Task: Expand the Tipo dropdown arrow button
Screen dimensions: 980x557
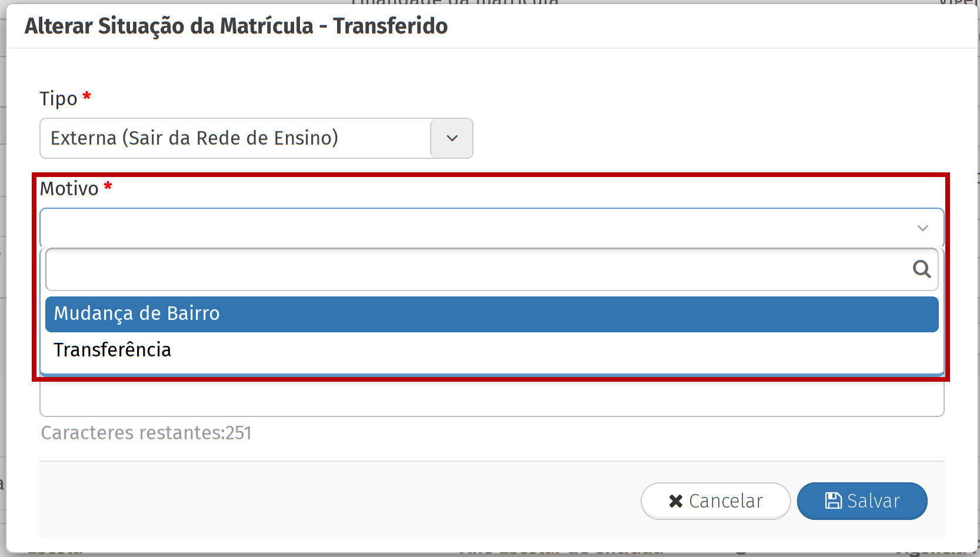Action: pyautogui.click(x=452, y=138)
